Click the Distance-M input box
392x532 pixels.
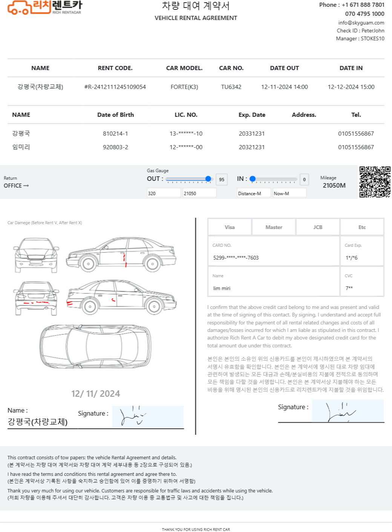coord(254,193)
